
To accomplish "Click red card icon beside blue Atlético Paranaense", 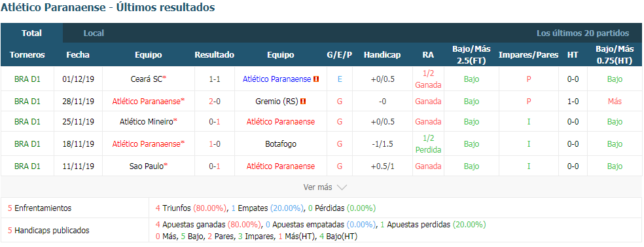I will (316, 79).
